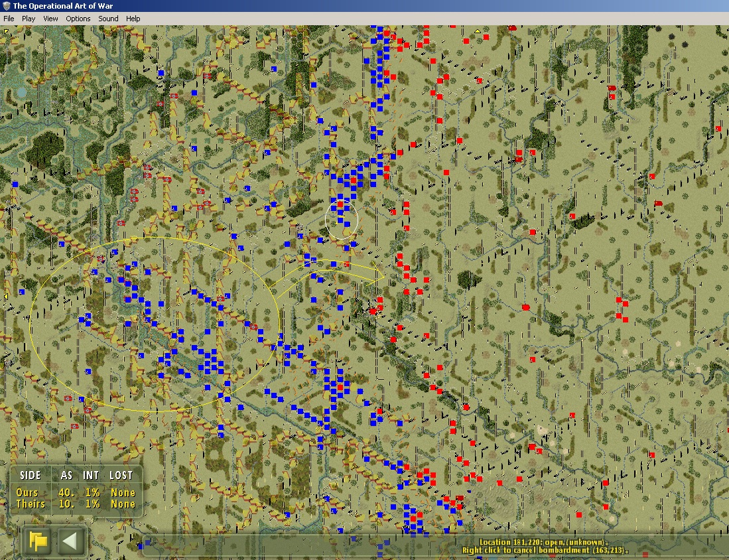Viewport: 729px width, 560px height.
Task: Open the View menu
Action: pyautogui.click(x=50, y=19)
